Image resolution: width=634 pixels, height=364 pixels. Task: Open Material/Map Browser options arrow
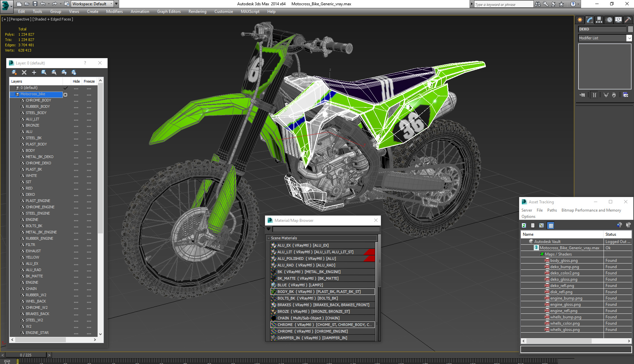click(x=269, y=229)
